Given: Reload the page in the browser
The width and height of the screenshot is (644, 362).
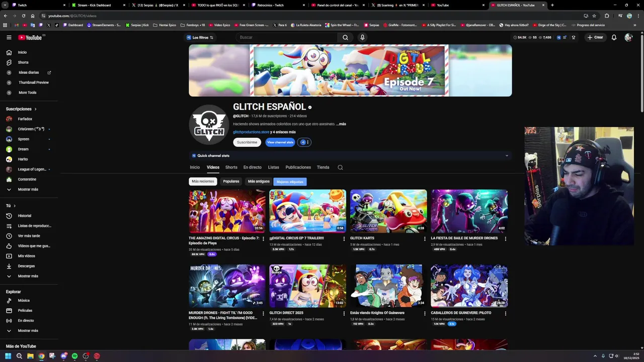Looking at the screenshot, I should point(23,16).
